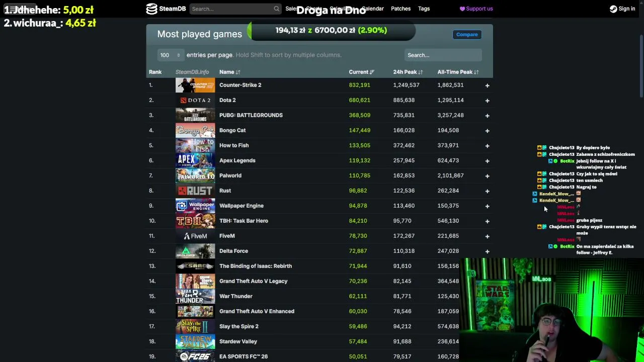Expand the Bongo Cat row with plus

487,131
